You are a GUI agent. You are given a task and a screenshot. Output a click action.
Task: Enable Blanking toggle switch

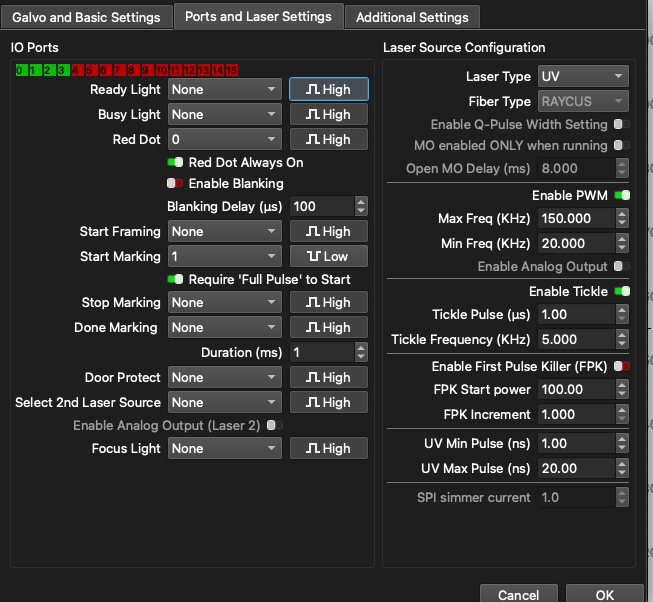pos(176,183)
